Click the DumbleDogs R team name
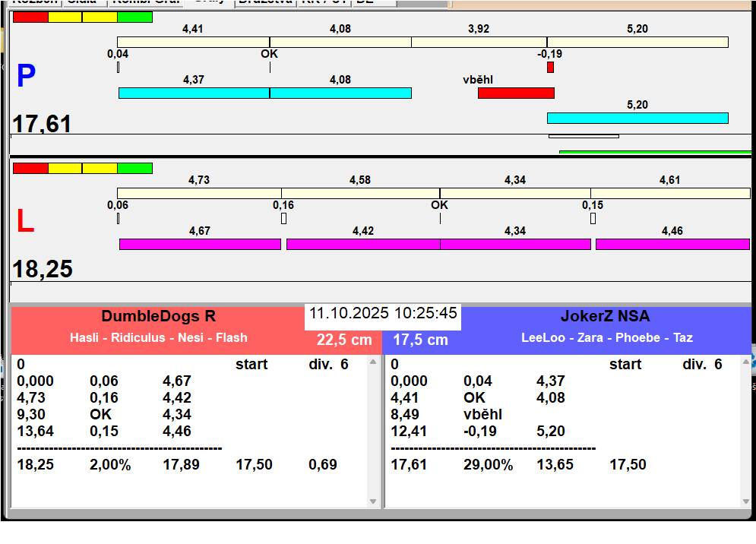The height and width of the screenshot is (544, 756). [x=159, y=316]
